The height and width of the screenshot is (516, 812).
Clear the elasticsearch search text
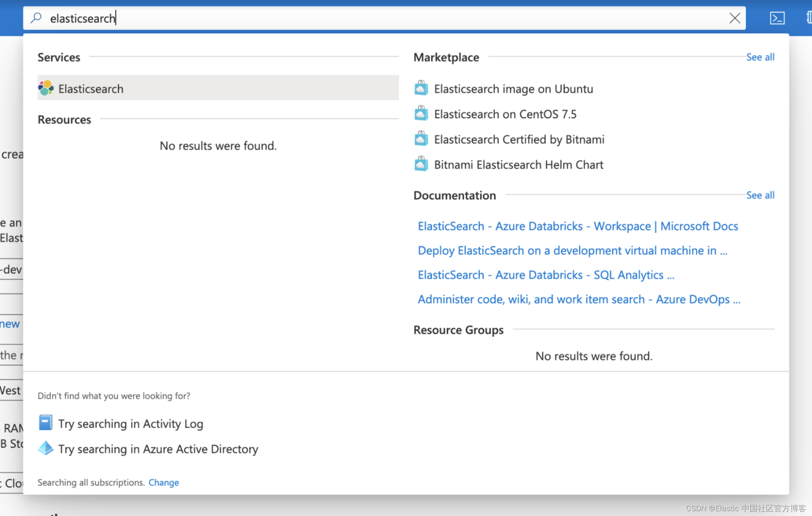click(x=735, y=18)
